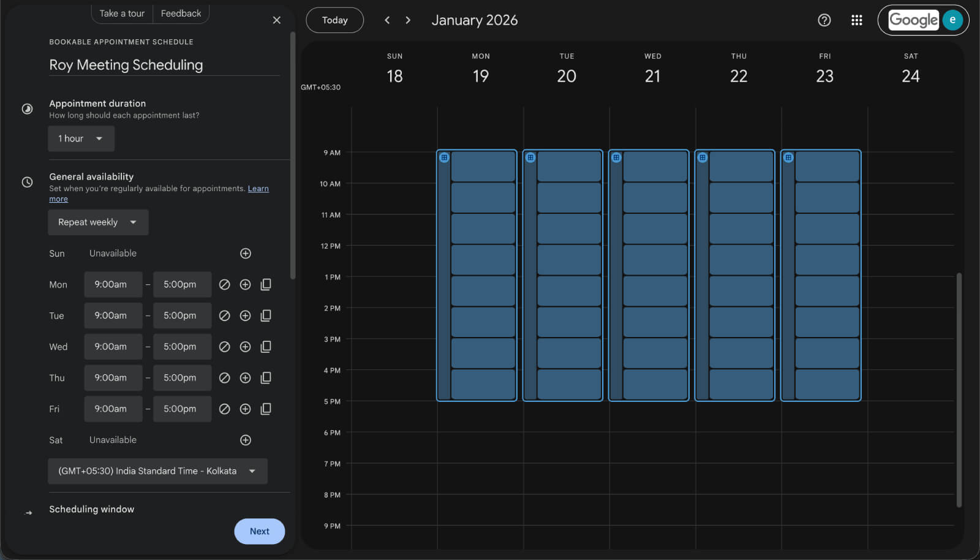Open appointment duration 1 hour dropdown

81,138
